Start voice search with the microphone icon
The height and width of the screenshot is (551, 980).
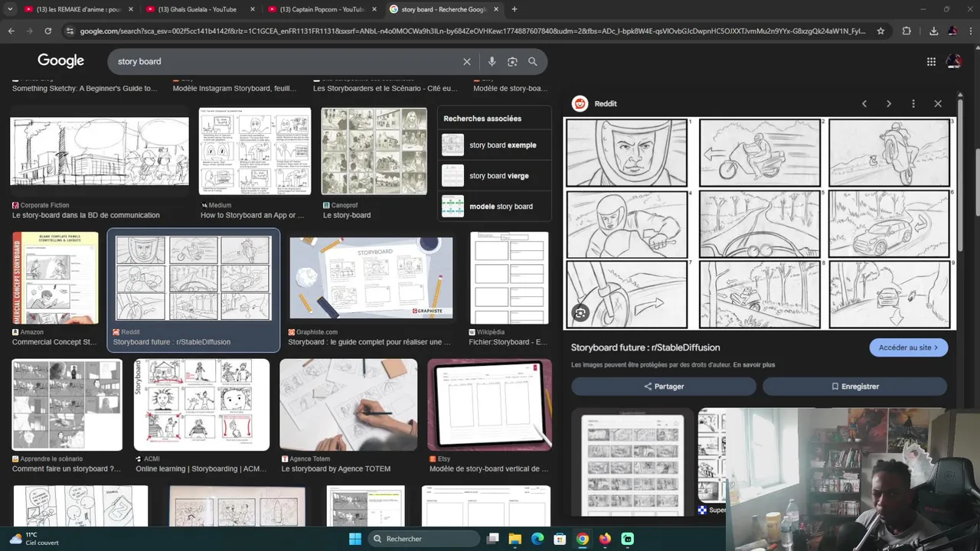click(492, 61)
